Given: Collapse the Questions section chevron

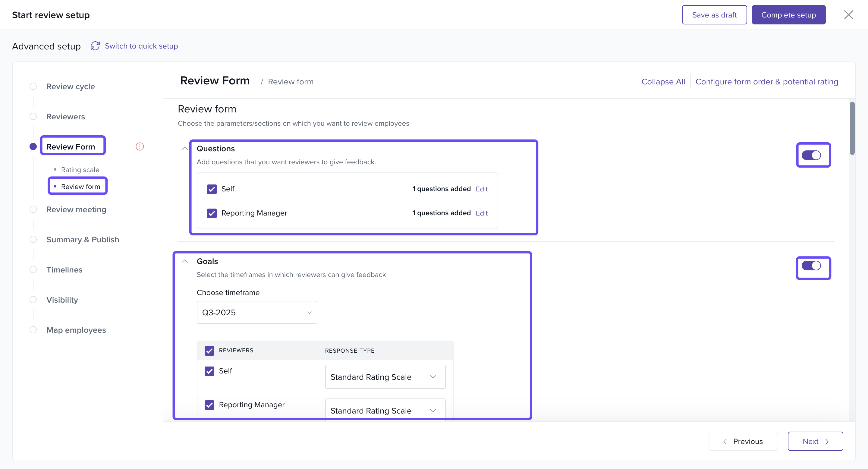Looking at the screenshot, I should (185, 148).
